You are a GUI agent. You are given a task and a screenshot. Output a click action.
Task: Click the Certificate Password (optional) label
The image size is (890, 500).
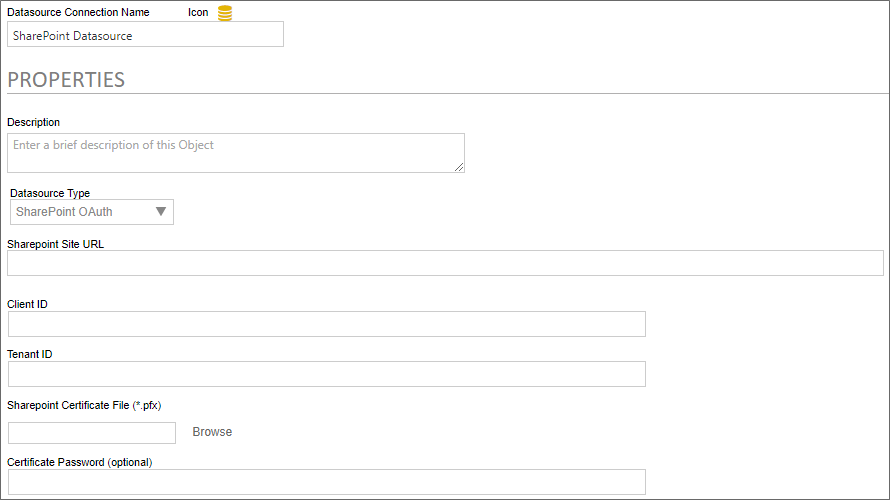click(80, 462)
